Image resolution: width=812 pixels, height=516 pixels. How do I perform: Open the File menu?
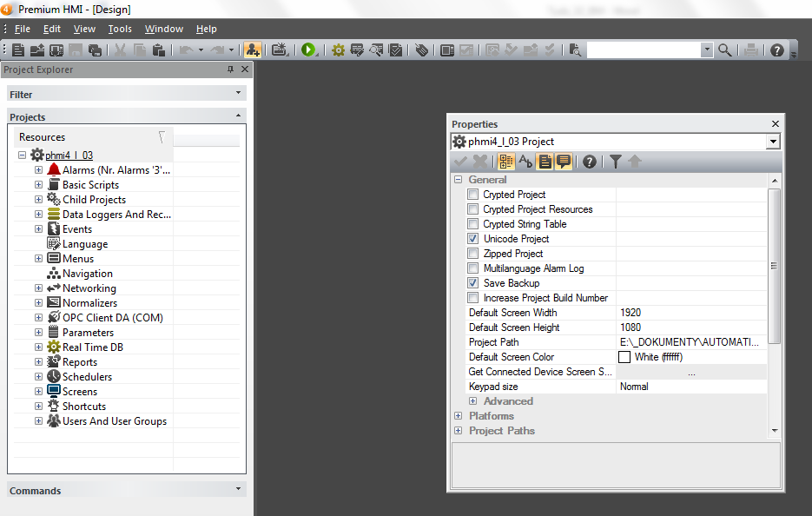point(23,29)
